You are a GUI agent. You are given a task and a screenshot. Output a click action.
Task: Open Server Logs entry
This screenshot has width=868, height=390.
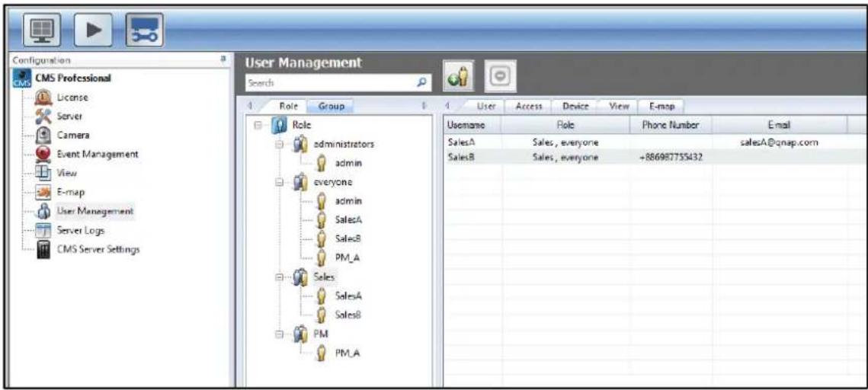[80, 230]
